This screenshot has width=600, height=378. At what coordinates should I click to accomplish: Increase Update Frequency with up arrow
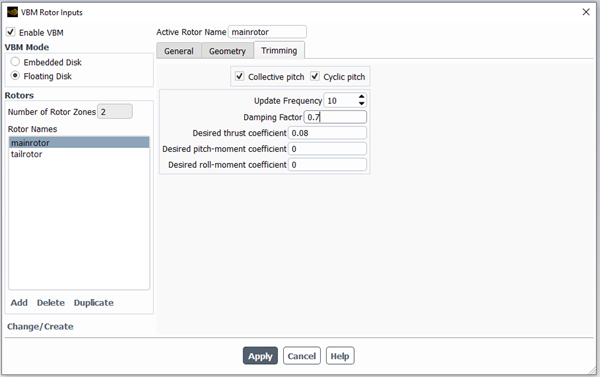[x=362, y=97]
